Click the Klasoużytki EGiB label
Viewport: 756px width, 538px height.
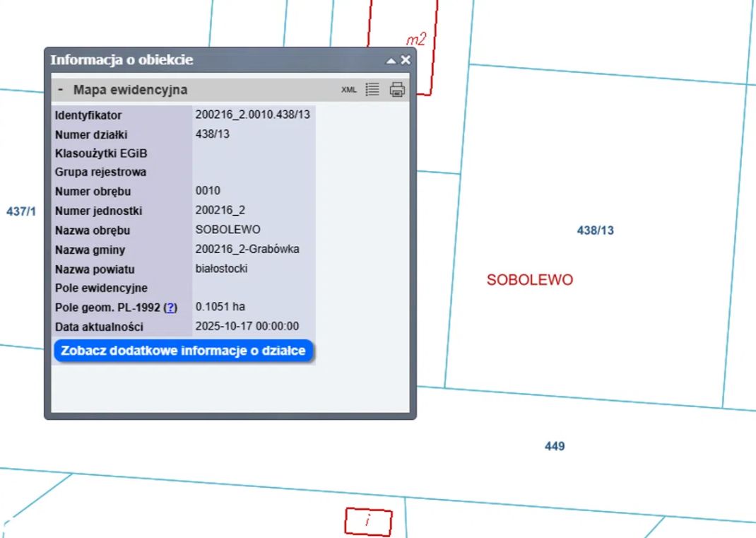101,153
